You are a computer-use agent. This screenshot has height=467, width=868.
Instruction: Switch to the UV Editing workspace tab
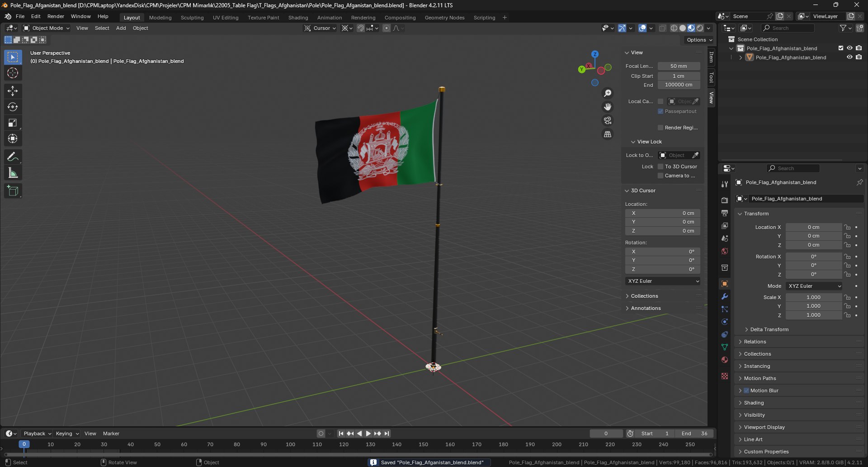point(226,18)
